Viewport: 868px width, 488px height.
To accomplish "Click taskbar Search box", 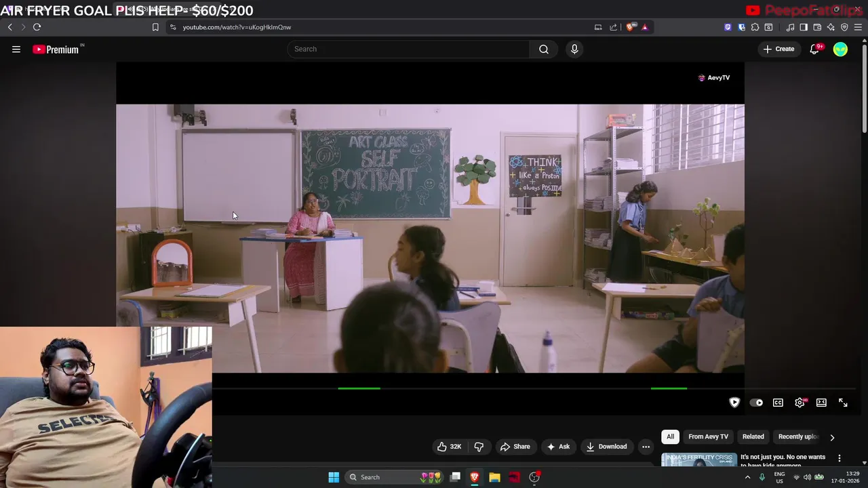I will pyautogui.click(x=395, y=477).
